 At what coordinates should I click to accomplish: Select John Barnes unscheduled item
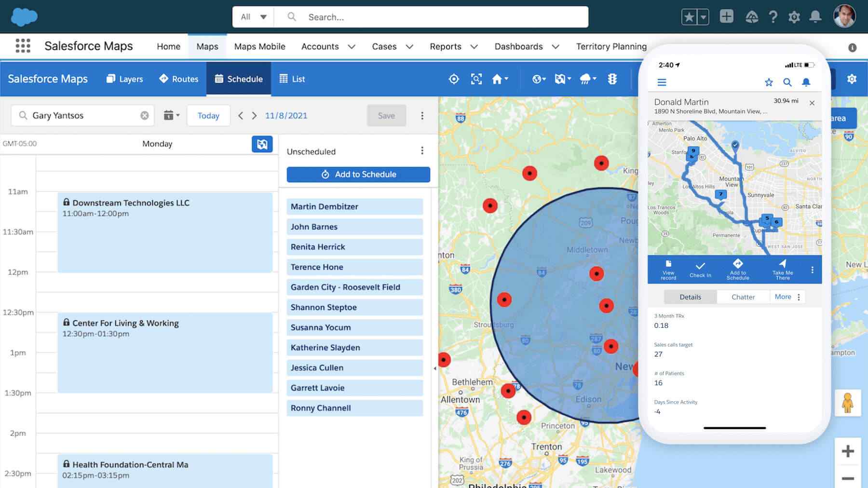pos(354,227)
